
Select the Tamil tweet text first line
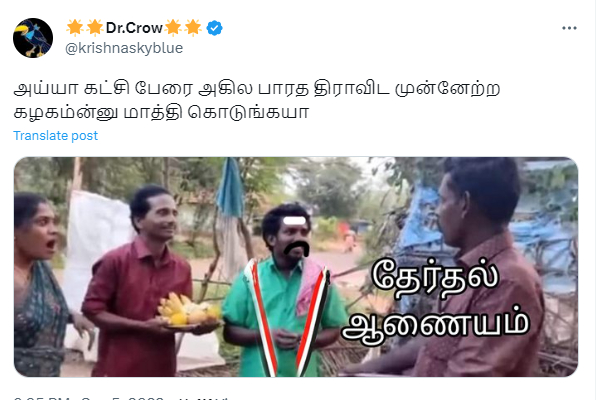257,88
